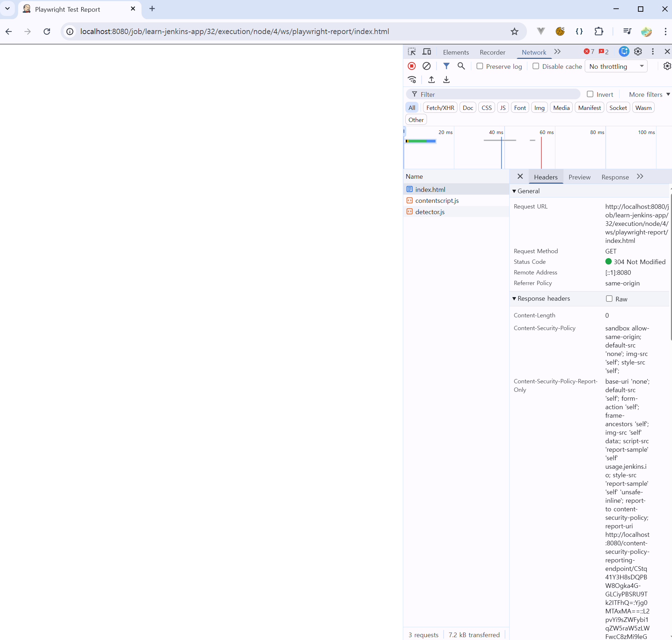Filter requests by Doc
The image size is (672, 640).
click(x=468, y=108)
